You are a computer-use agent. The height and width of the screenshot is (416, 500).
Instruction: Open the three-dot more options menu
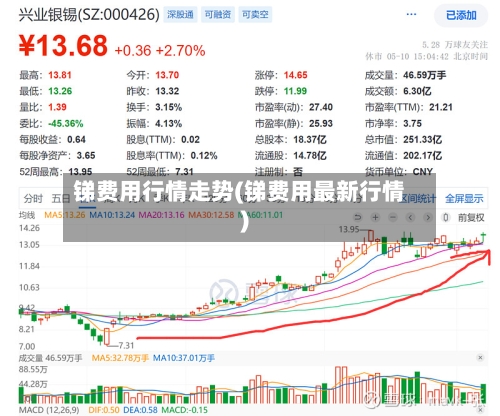(x=411, y=14)
